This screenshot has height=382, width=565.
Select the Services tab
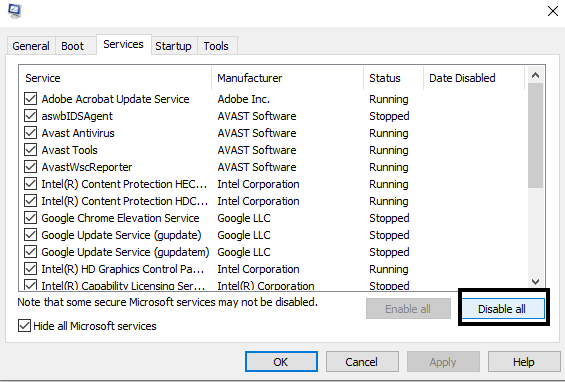click(x=124, y=44)
